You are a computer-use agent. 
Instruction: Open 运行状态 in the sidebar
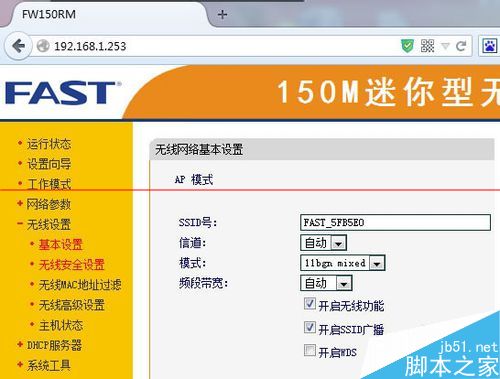tap(49, 144)
